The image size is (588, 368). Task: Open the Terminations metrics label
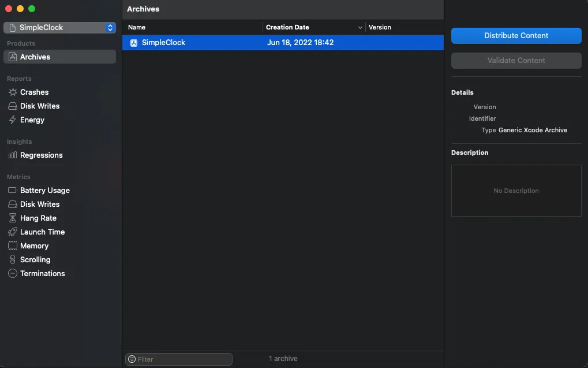[x=42, y=274]
